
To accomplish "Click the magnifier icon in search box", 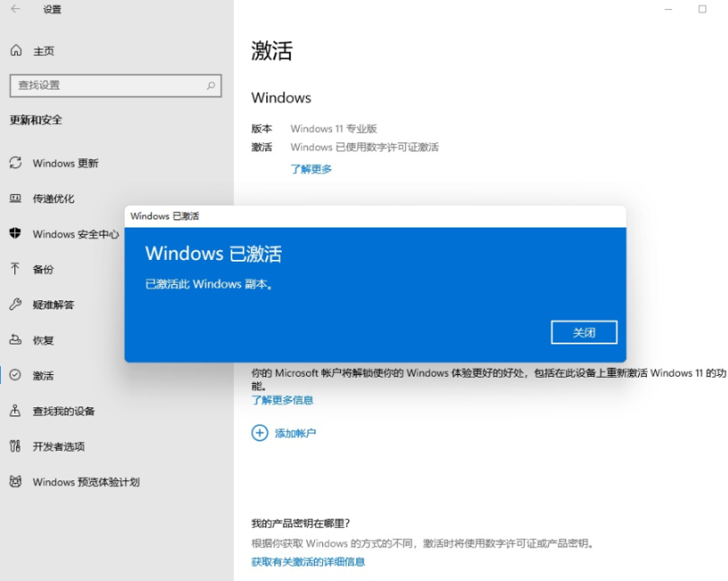I will [211, 85].
